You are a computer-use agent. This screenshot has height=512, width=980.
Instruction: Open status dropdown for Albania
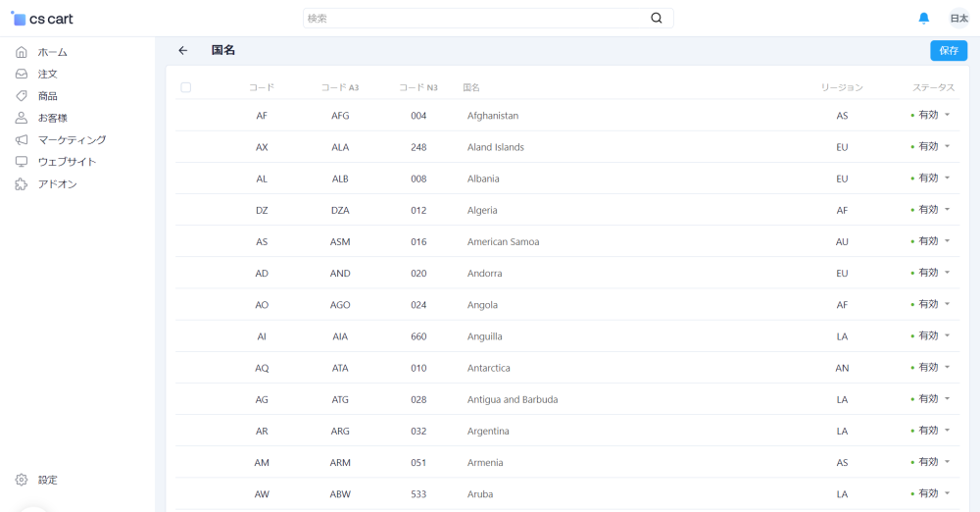(x=931, y=179)
